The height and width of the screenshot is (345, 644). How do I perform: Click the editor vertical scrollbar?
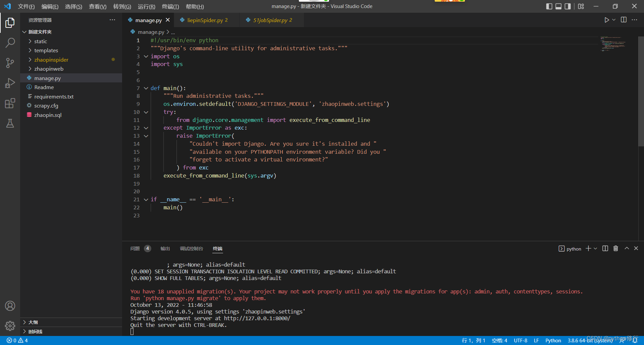[x=641, y=91]
